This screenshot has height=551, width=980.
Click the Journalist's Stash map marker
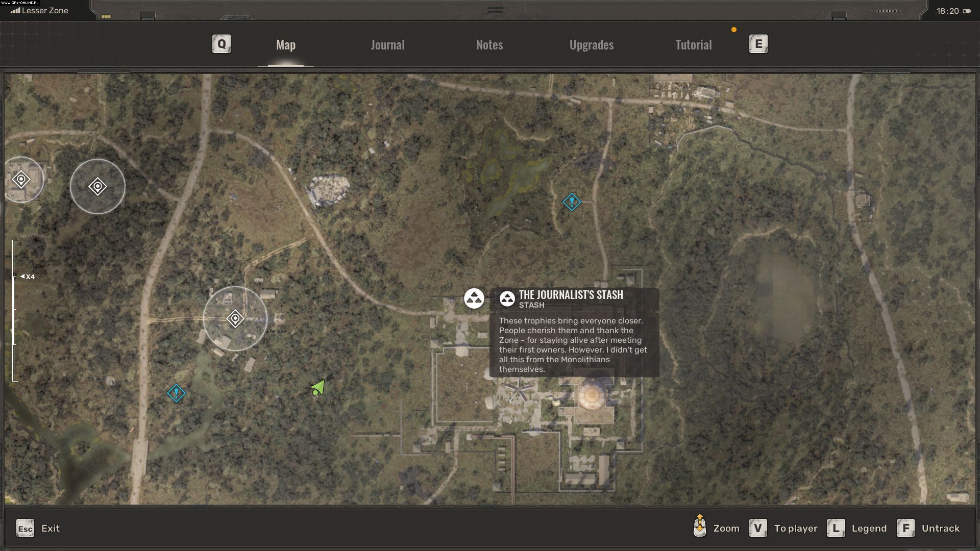click(474, 298)
